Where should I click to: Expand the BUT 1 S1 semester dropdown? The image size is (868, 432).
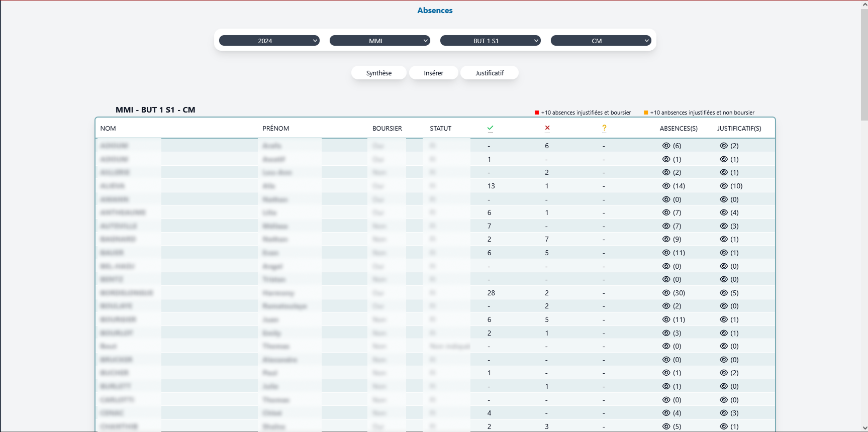491,41
